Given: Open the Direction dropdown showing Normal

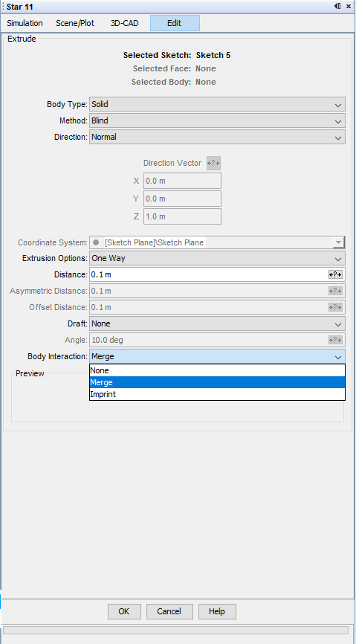Looking at the screenshot, I should coord(217,137).
